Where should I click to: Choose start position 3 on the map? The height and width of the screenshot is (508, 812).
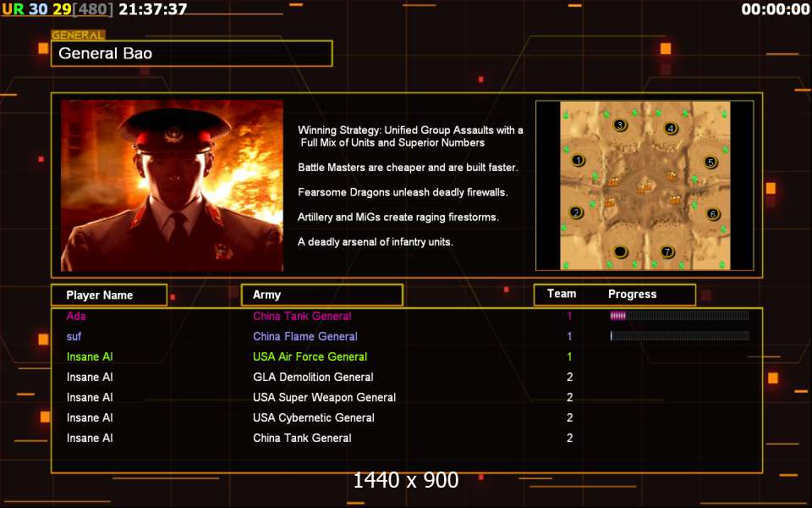pyautogui.click(x=620, y=124)
